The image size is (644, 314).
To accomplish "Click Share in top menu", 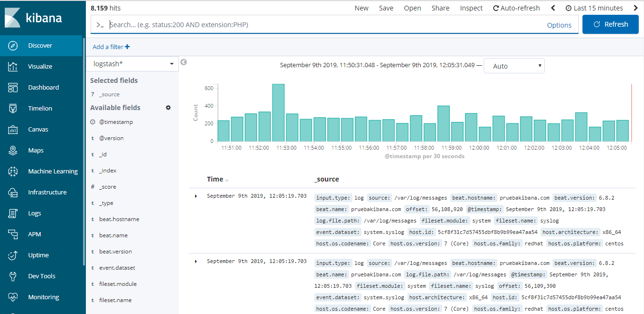I will click(x=440, y=8).
